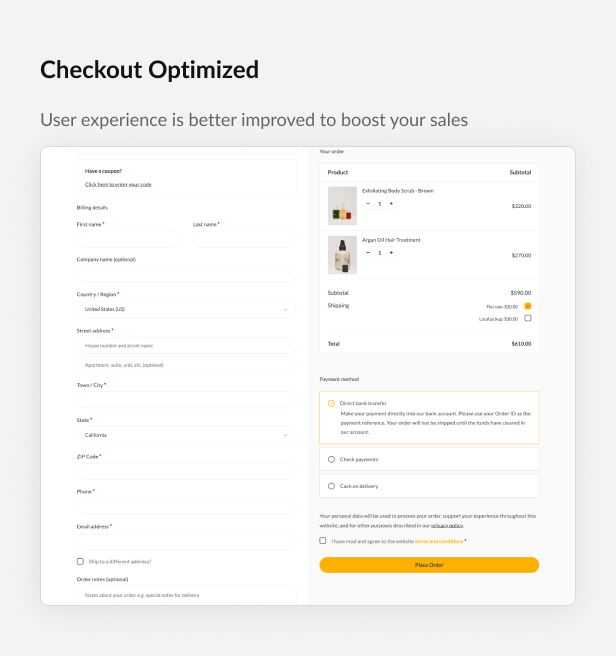Increase quantity of Exfoliating Body Scrub
The width and height of the screenshot is (616, 656).
click(x=391, y=203)
